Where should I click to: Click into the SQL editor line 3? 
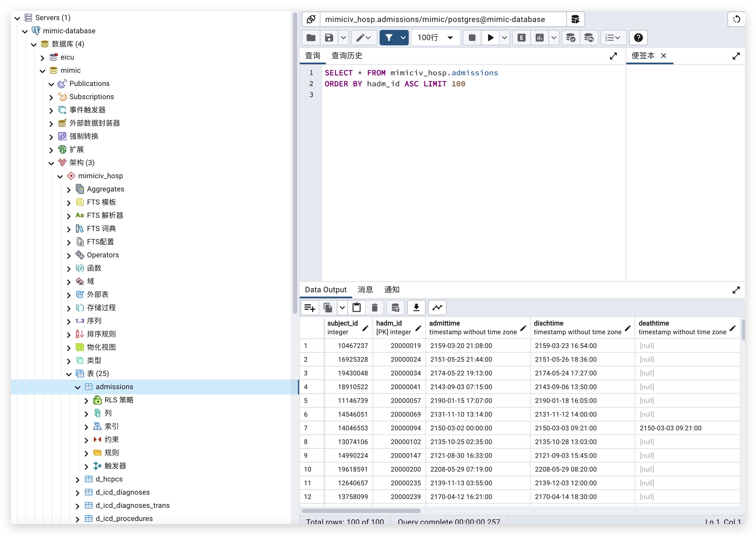point(474,94)
